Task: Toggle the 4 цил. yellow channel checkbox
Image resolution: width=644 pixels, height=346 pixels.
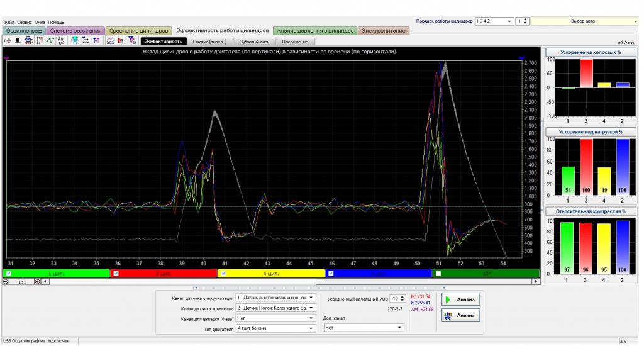Action: (223, 273)
